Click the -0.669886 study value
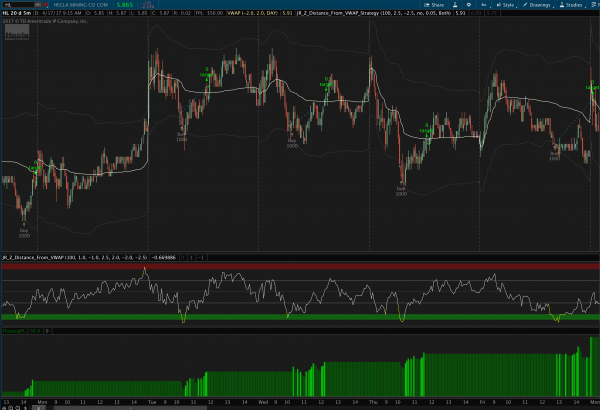Screen dimensions: 600x410 (x=163, y=257)
